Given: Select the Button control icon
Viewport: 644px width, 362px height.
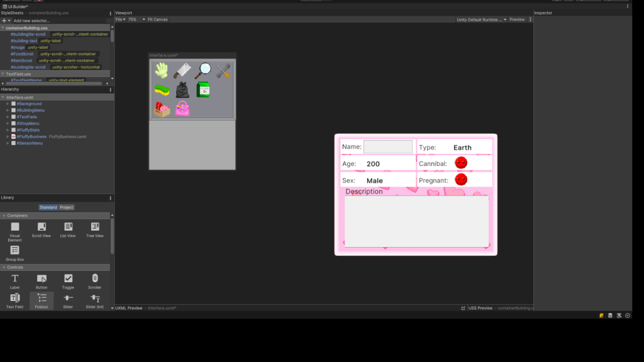Looking at the screenshot, I should click(x=42, y=279).
